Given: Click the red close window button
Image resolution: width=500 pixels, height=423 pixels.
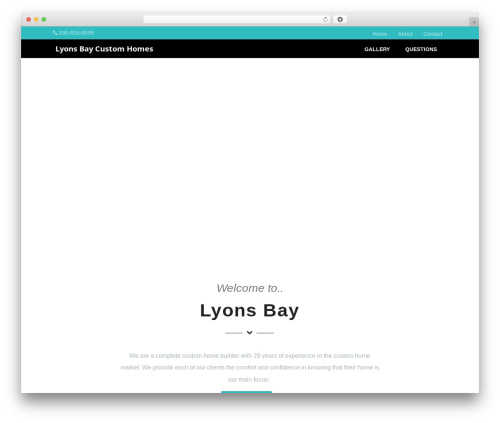Looking at the screenshot, I should coord(29,20).
